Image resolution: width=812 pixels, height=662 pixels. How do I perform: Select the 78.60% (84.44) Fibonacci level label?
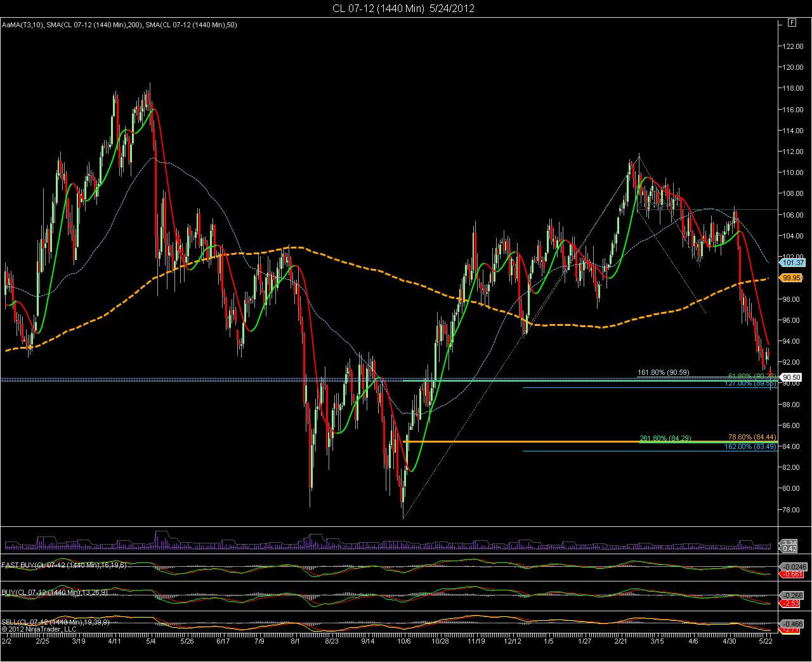click(x=752, y=437)
